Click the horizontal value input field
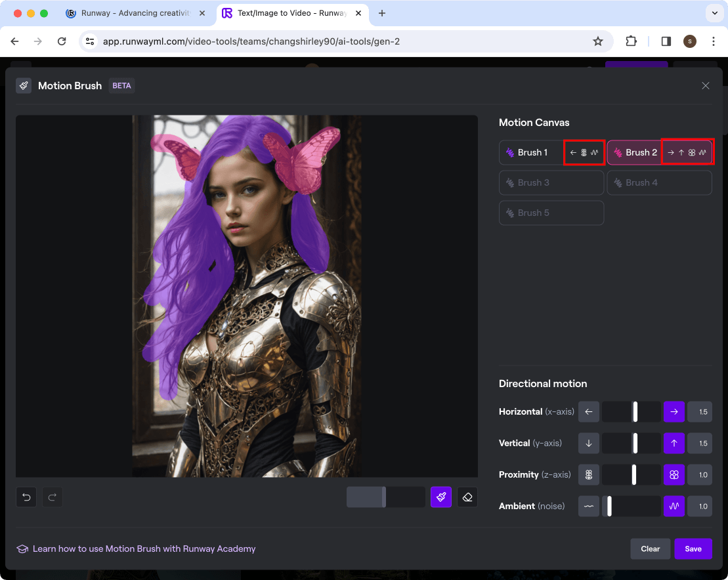The height and width of the screenshot is (580, 728). coord(700,412)
